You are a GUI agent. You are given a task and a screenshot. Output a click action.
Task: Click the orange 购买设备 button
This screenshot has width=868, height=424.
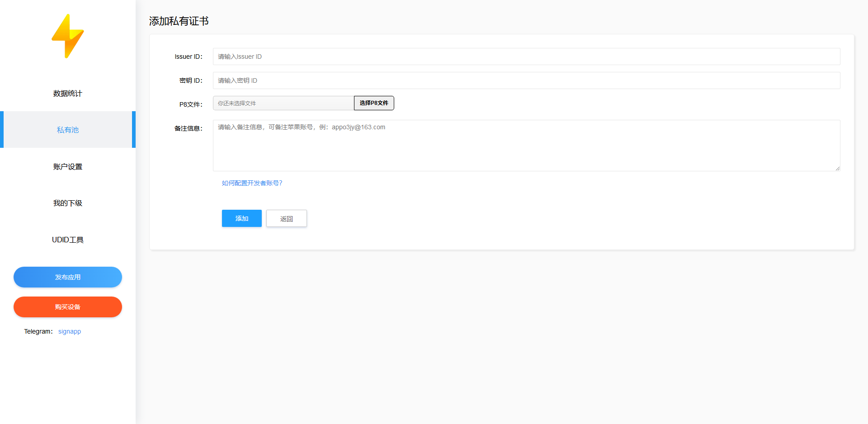[x=68, y=307]
